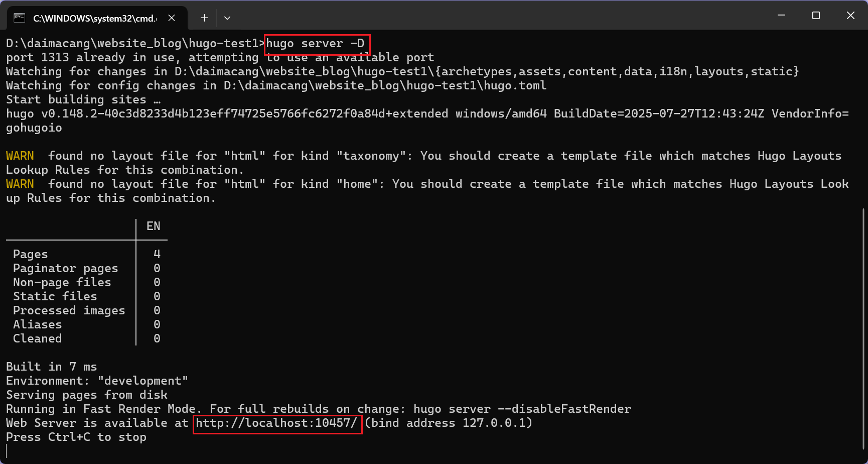
Task: Open a new tab with the plus button
Action: click(x=204, y=18)
